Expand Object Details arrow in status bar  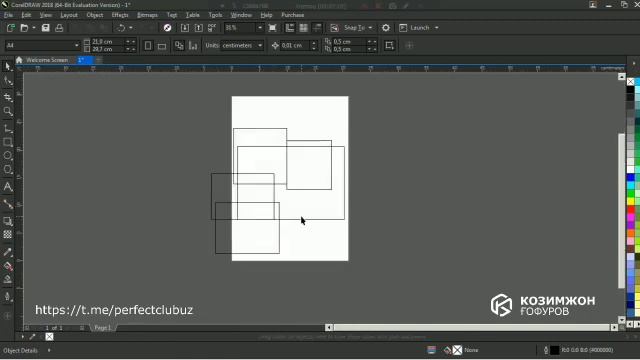coord(49,350)
